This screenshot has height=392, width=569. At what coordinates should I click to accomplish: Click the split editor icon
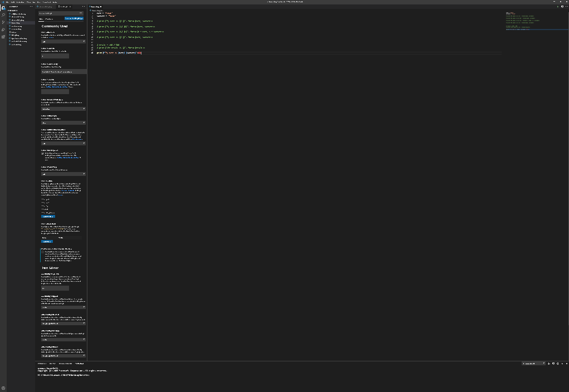click(562, 7)
